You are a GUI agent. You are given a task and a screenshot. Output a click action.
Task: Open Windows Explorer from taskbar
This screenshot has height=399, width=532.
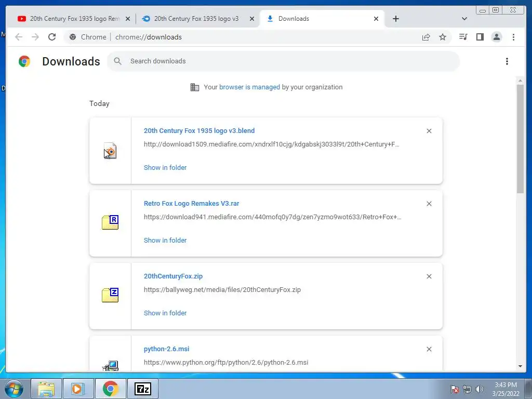coord(46,389)
